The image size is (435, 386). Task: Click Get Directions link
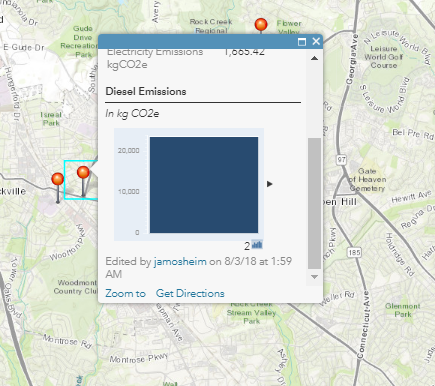[x=190, y=293]
